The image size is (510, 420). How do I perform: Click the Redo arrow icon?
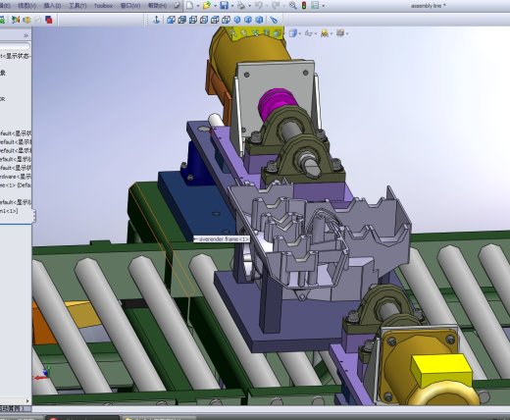pos(276,5)
